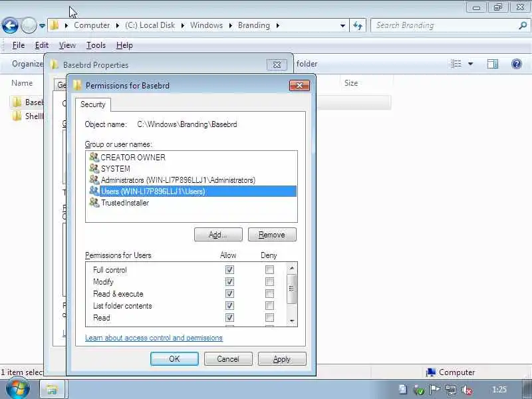The height and width of the screenshot is (399, 532).
Task: Click the permissions list scrollbar thumb
Action: tap(292, 289)
